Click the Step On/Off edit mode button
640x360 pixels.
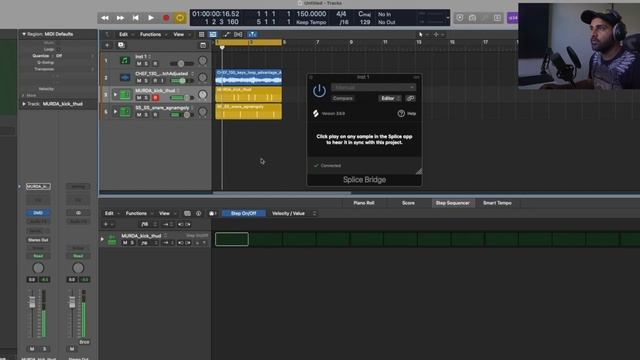pos(244,213)
